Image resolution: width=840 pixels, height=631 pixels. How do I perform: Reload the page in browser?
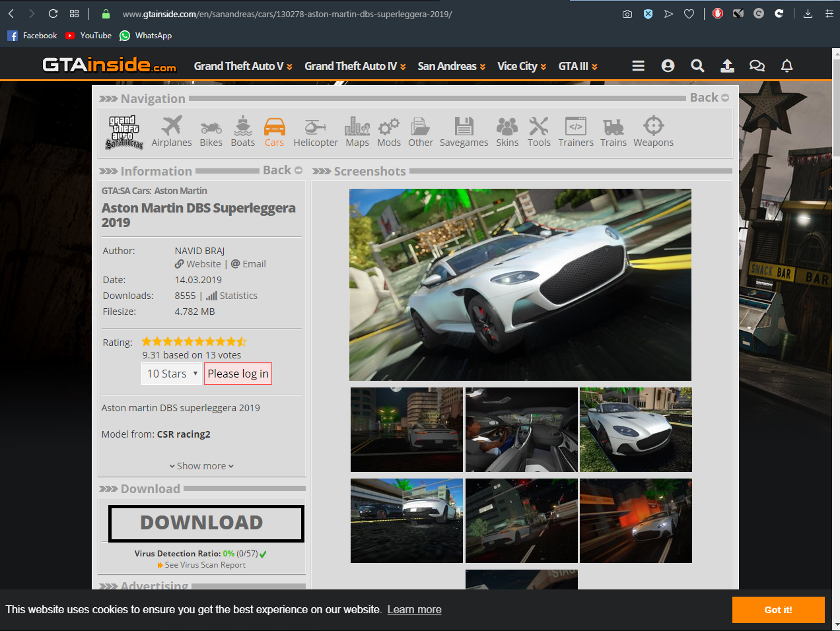click(x=53, y=14)
